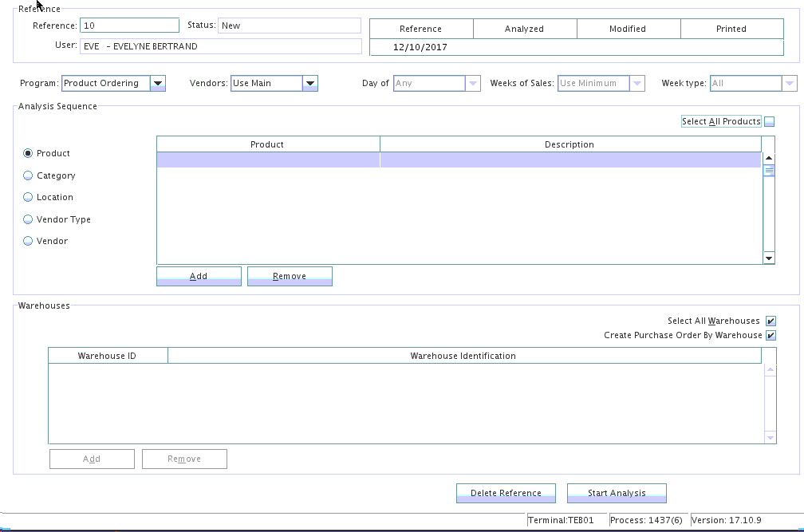Toggle Create Purchase Order By Warehouse
The width and height of the screenshot is (804, 532).
click(770, 335)
